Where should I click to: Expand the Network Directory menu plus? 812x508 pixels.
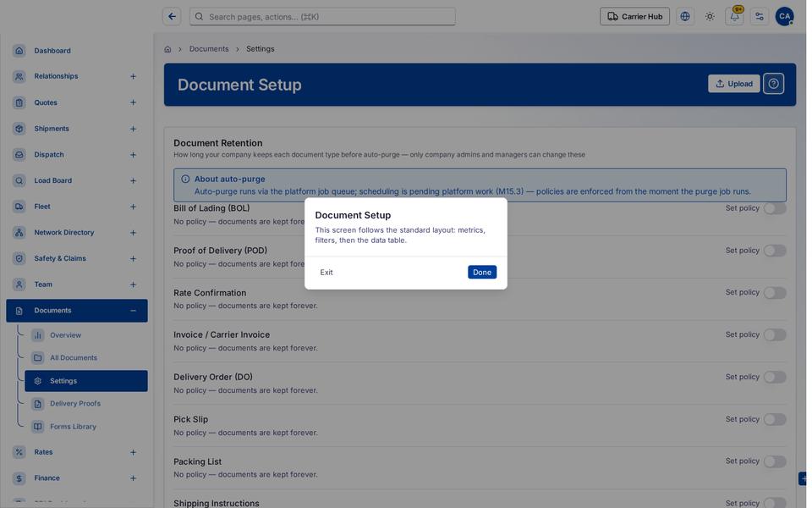[x=133, y=233]
